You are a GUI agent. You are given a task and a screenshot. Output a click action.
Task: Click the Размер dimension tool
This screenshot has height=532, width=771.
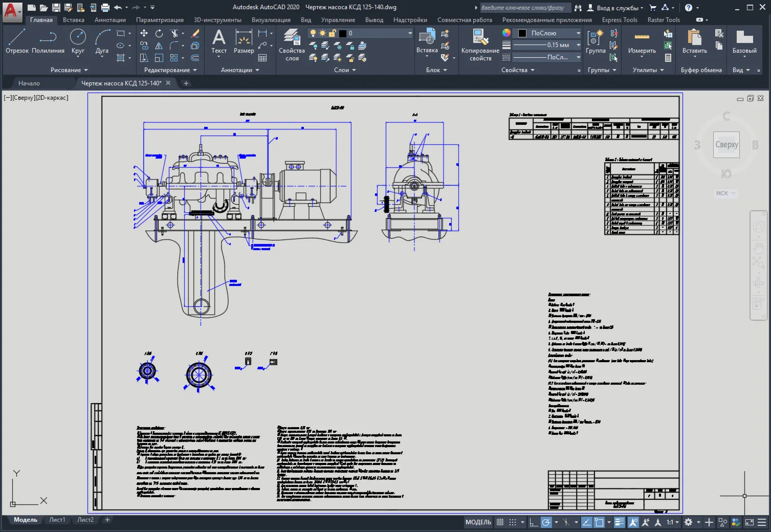coord(244,41)
